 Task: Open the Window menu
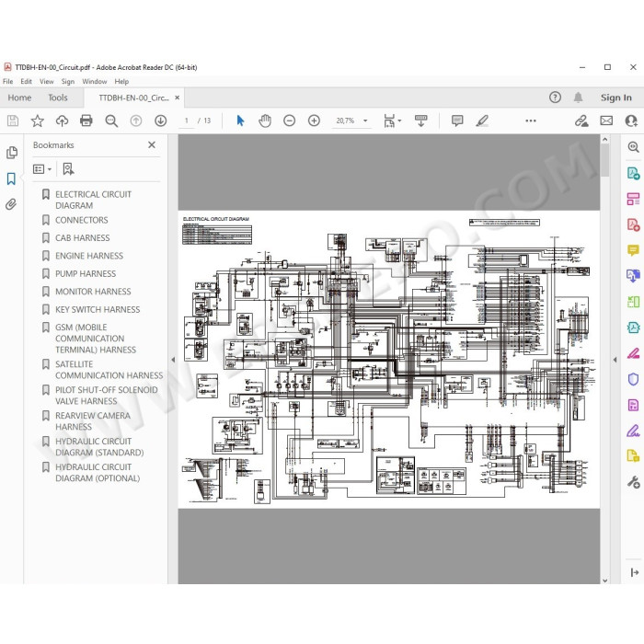tap(95, 81)
